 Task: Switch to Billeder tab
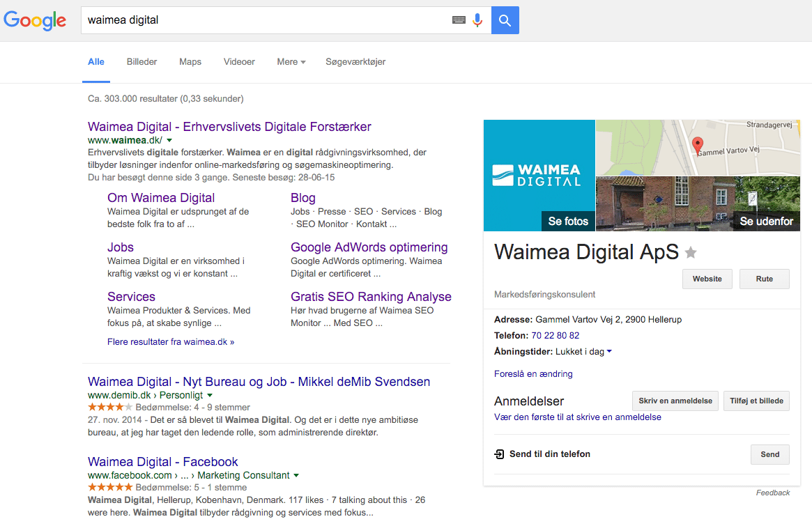[x=142, y=61]
